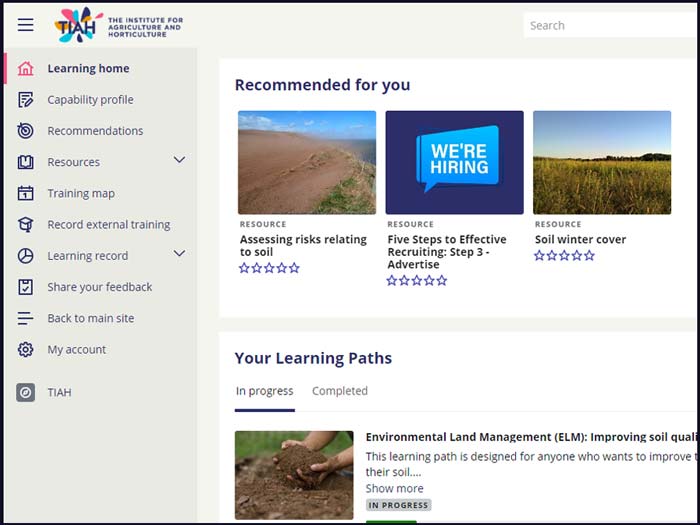Click the Learning home house icon
700x525 pixels.
pos(26,69)
